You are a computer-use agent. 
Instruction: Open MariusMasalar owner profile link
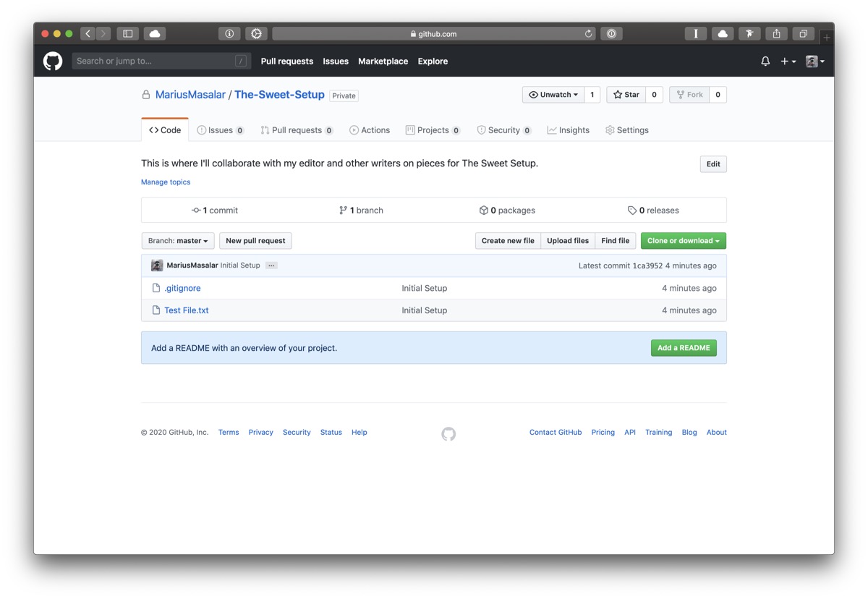click(x=190, y=95)
